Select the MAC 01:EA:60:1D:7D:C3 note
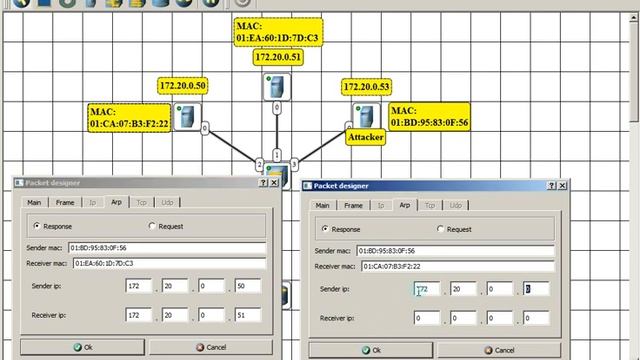 point(278,32)
